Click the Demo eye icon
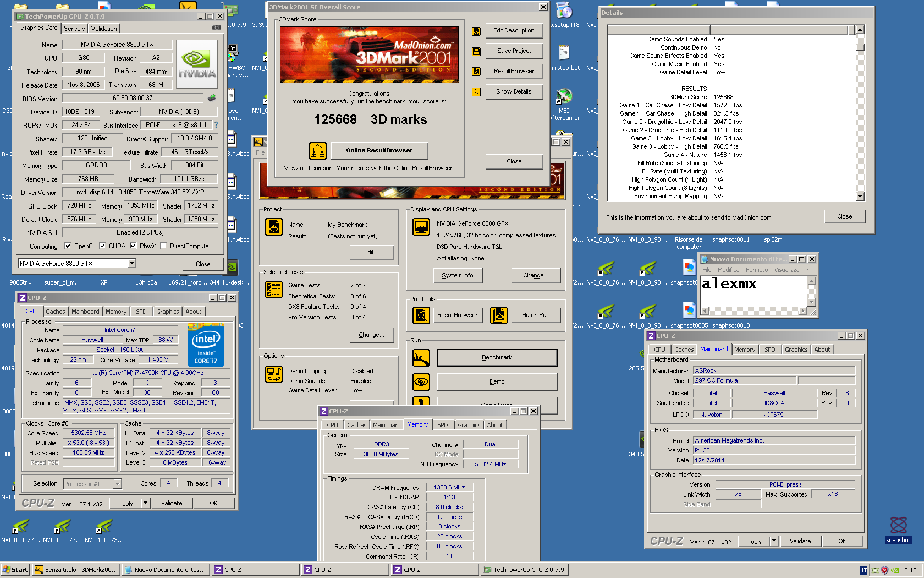The image size is (924, 578). point(421,381)
